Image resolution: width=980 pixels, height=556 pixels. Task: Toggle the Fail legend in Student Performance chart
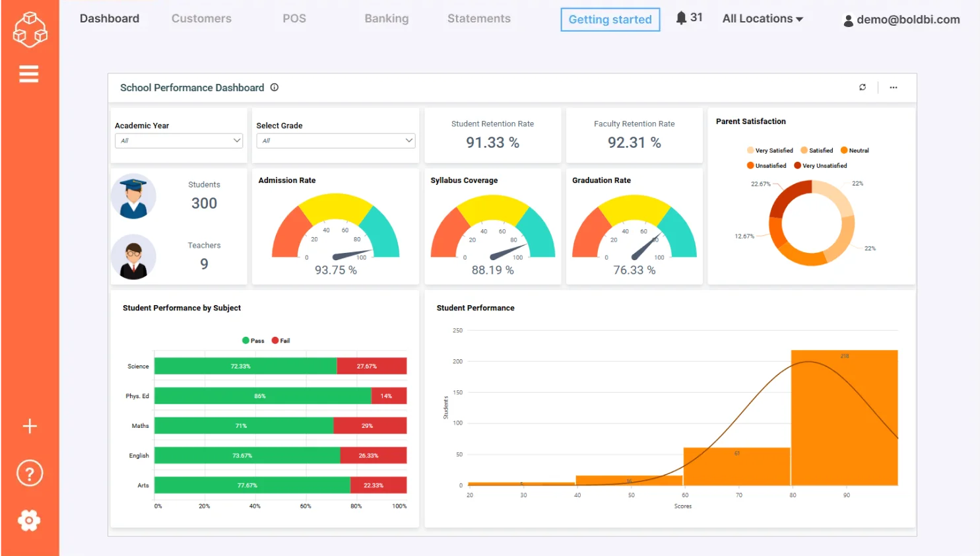(x=280, y=340)
